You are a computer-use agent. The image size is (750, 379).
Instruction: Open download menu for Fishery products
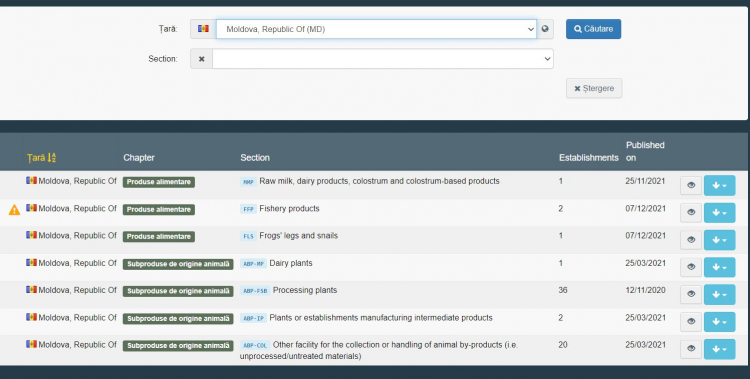[719, 212]
